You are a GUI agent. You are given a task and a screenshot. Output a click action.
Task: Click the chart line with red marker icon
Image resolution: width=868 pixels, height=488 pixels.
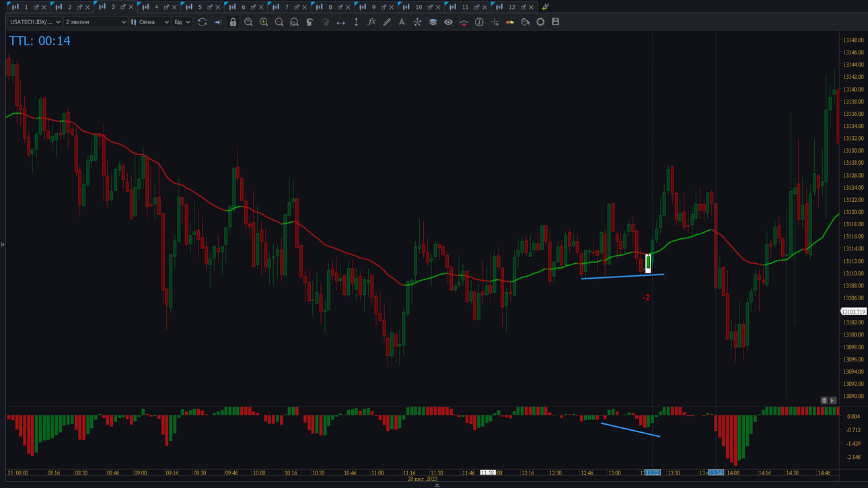click(464, 22)
